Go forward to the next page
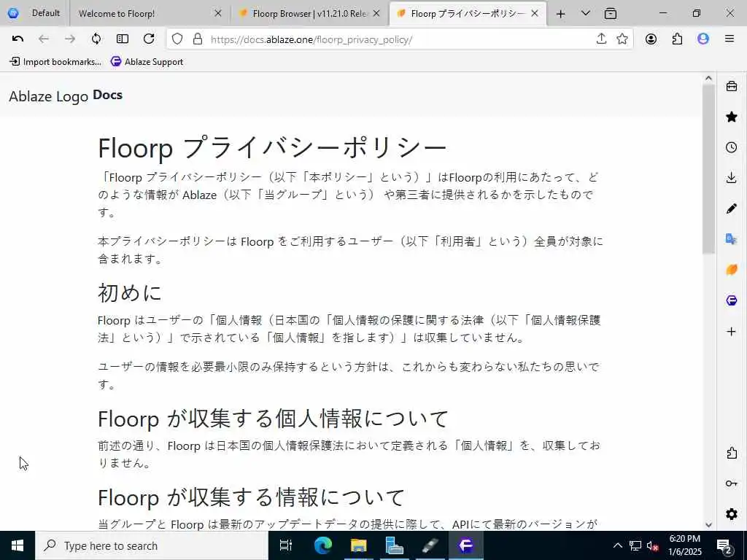This screenshot has height=560, width=747. pyautogui.click(x=70, y=39)
